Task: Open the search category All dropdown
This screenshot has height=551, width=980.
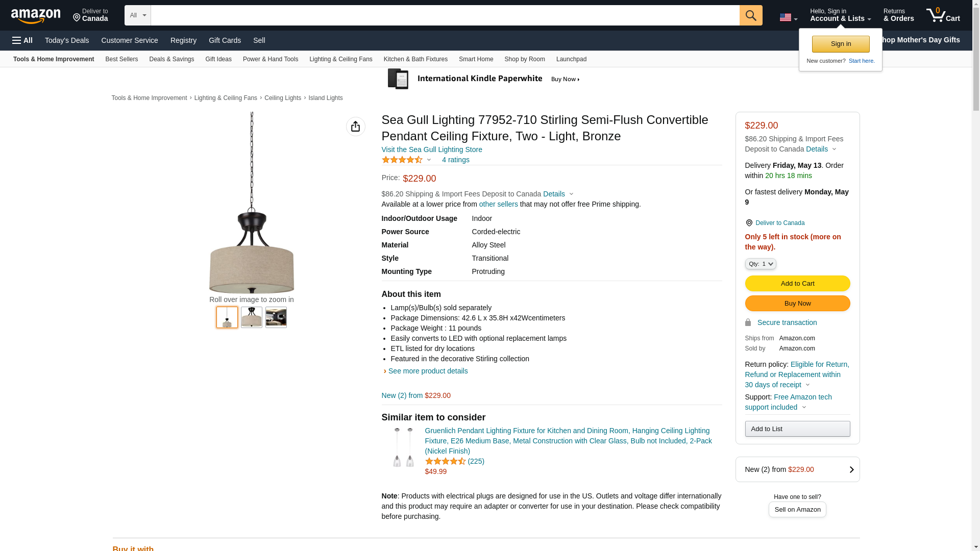Action: pyautogui.click(x=137, y=15)
